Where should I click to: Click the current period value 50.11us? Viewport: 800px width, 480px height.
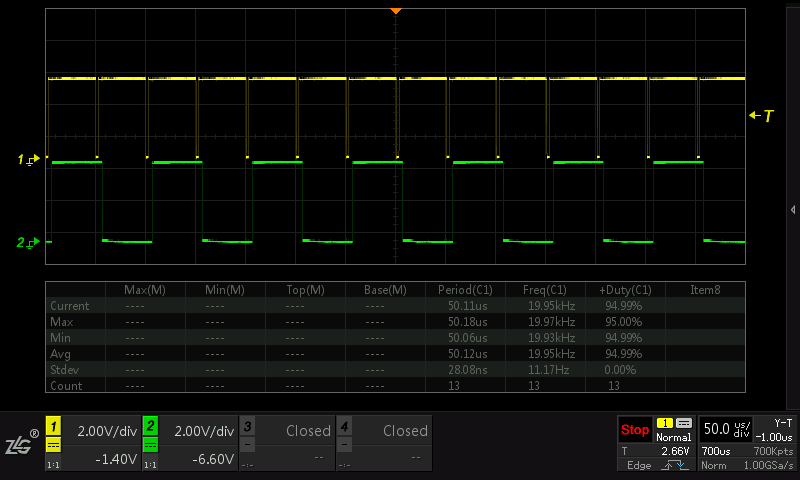(x=467, y=306)
